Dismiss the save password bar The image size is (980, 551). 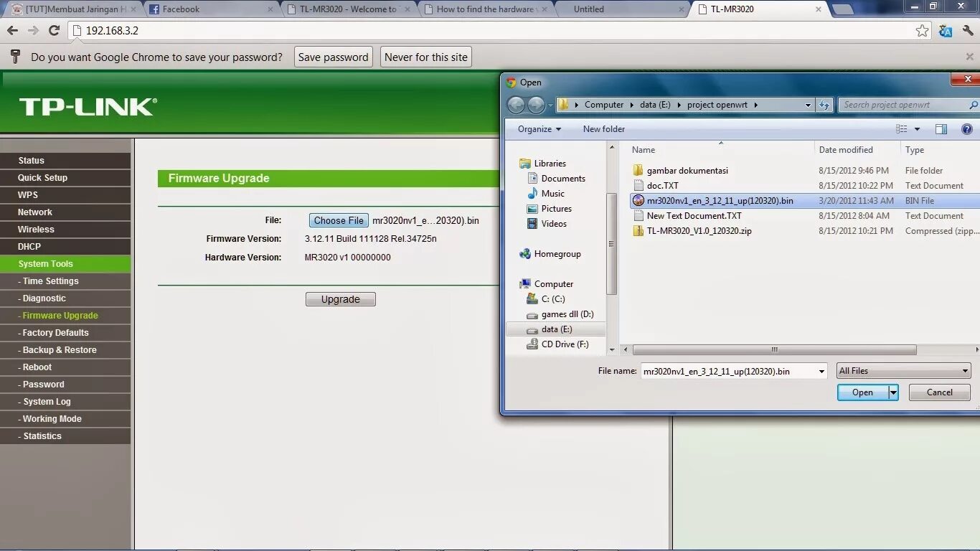(x=969, y=57)
